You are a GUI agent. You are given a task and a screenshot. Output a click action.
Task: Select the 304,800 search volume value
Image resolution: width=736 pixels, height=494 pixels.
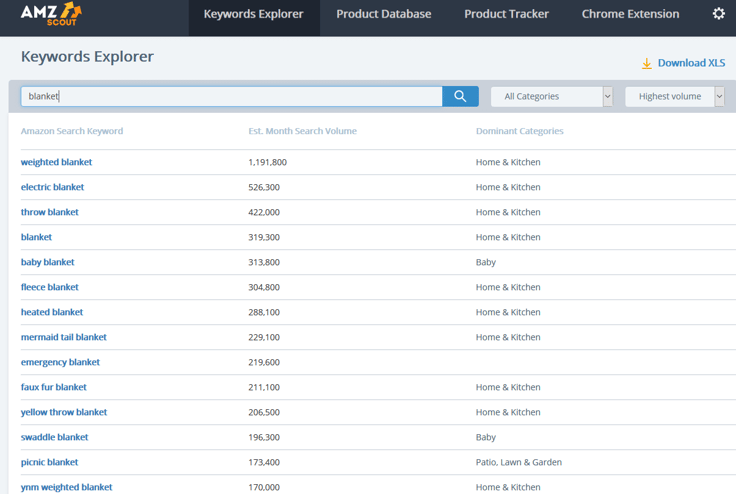pos(264,287)
